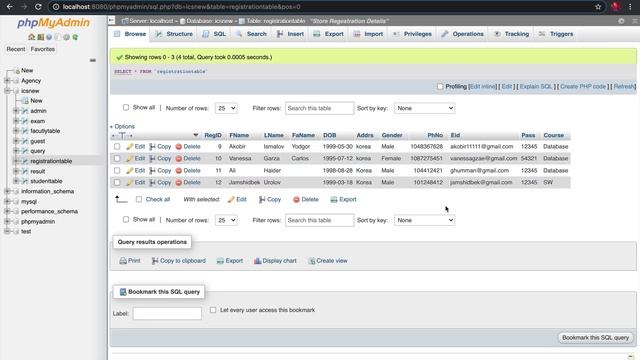640x360 pixels.
Task: Open the navigation settings gear icon
Action: [x=66, y=37]
